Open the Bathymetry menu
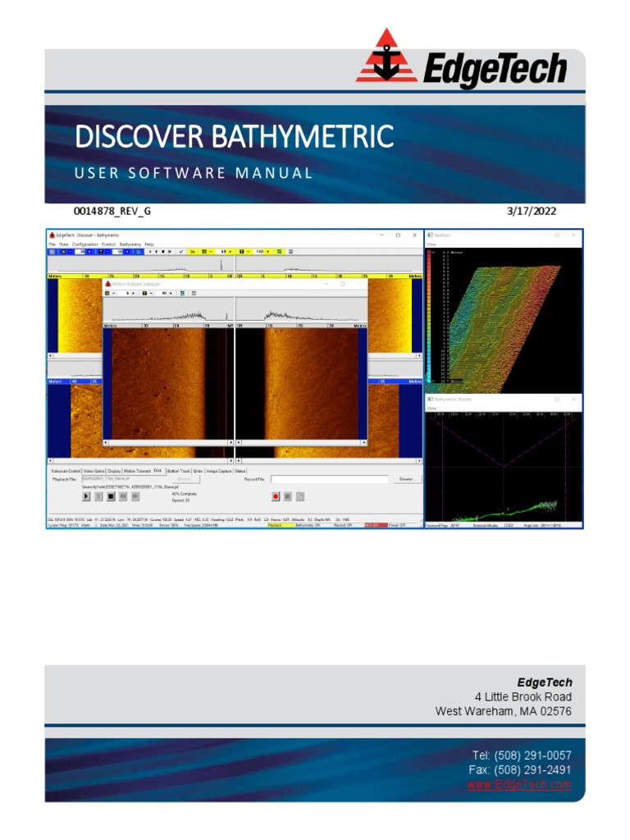 pos(130,244)
